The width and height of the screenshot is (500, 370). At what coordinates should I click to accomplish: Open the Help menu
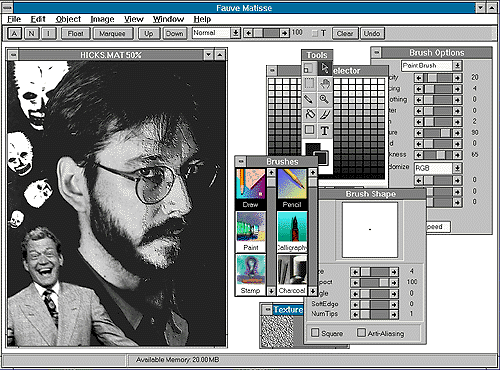202,19
